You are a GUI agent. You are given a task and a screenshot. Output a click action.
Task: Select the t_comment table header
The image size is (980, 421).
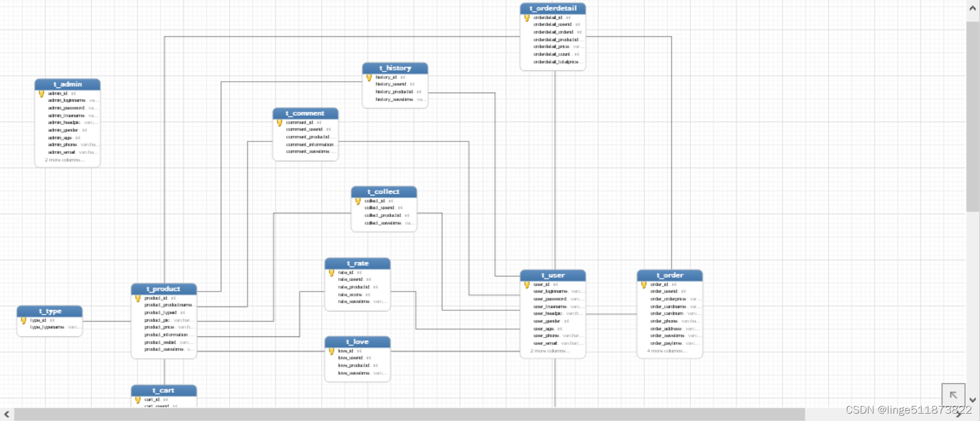coord(305,113)
